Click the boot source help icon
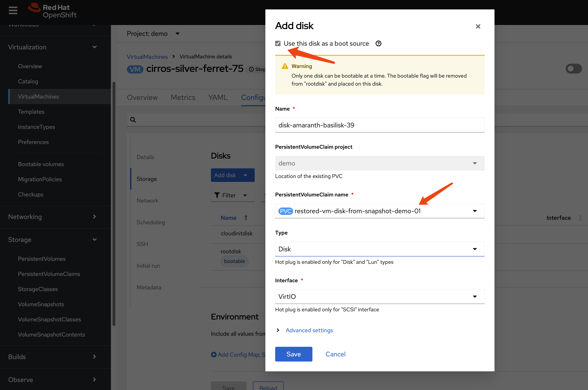 coord(378,43)
